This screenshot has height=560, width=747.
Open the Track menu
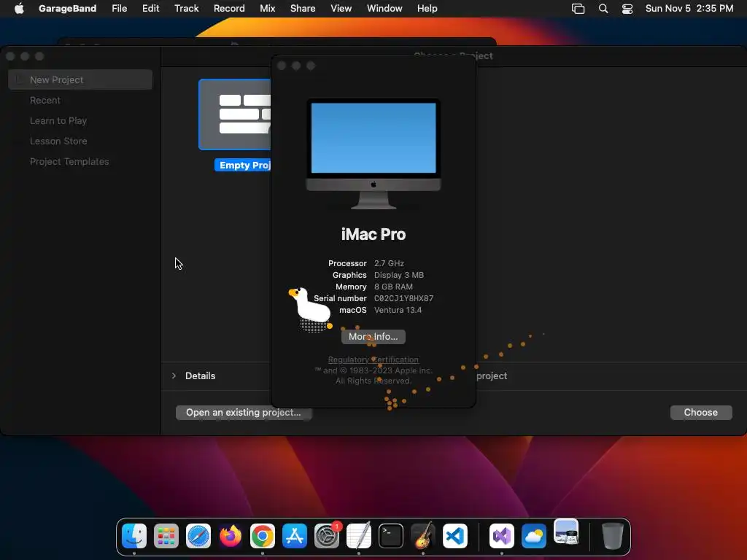coord(186,8)
